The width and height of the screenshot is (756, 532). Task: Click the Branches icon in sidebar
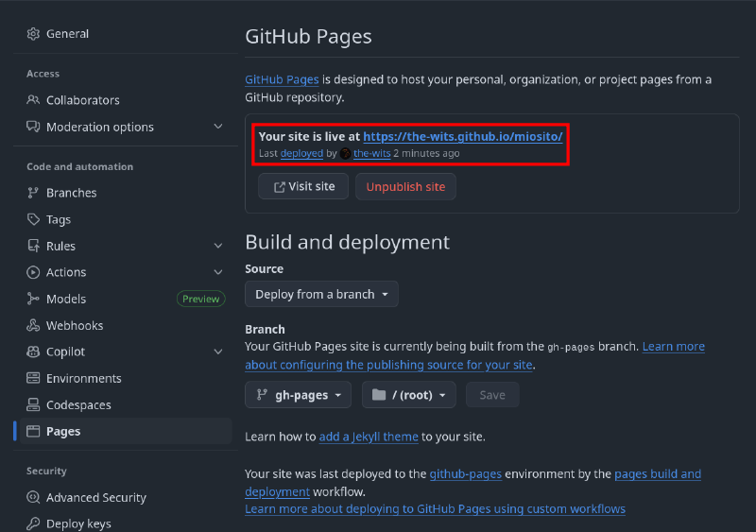click(x=33, y=193)
